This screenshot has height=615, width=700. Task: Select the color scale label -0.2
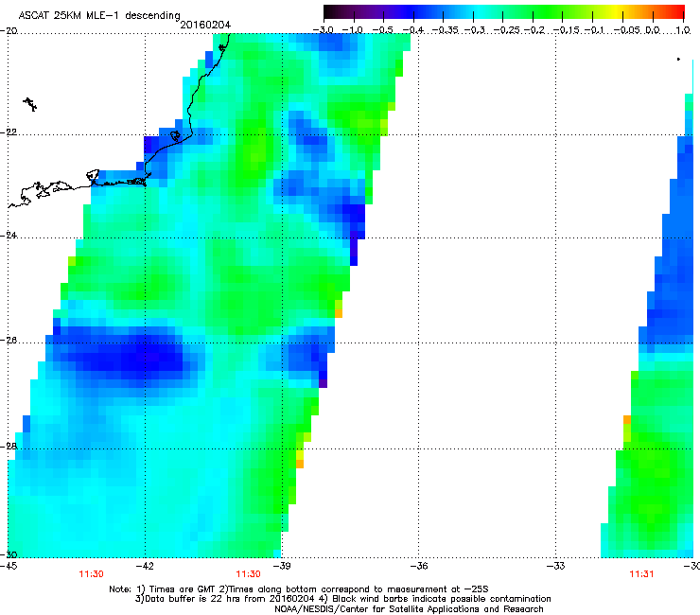[x=534, y=30]
